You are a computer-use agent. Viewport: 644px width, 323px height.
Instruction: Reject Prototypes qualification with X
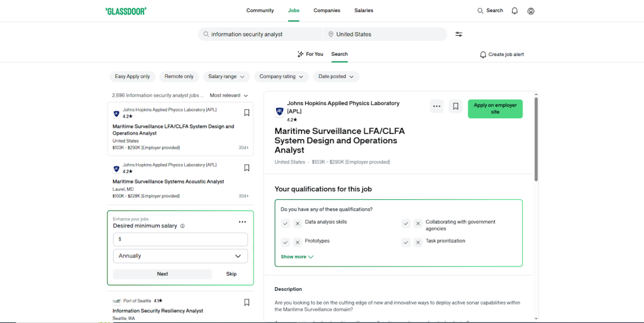coord(297,243)
